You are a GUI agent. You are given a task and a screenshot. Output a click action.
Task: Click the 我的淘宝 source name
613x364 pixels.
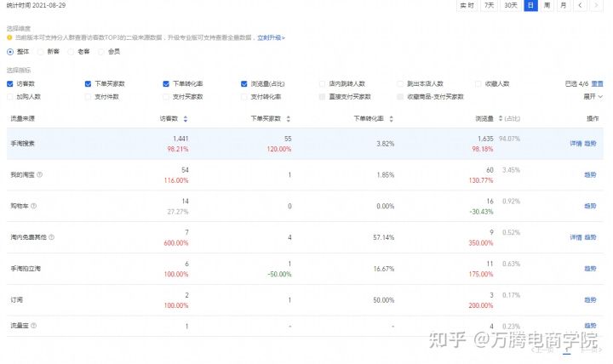pyautogui.click(x=23, y=174)
